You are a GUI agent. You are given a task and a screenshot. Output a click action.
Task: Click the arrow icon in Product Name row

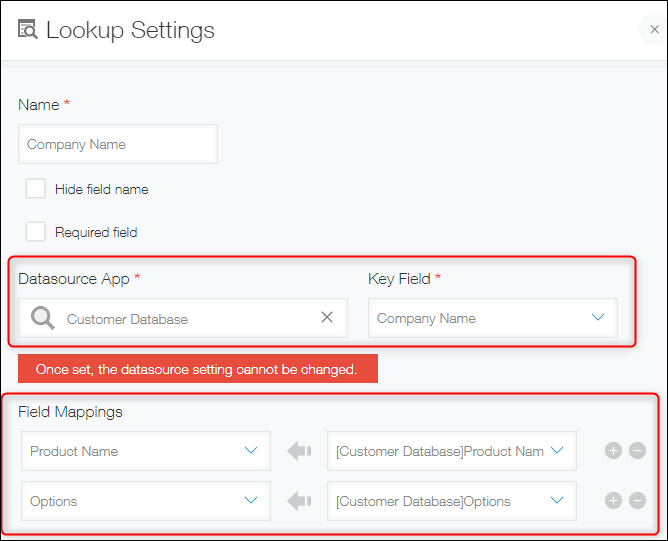(x=299, y=451)
